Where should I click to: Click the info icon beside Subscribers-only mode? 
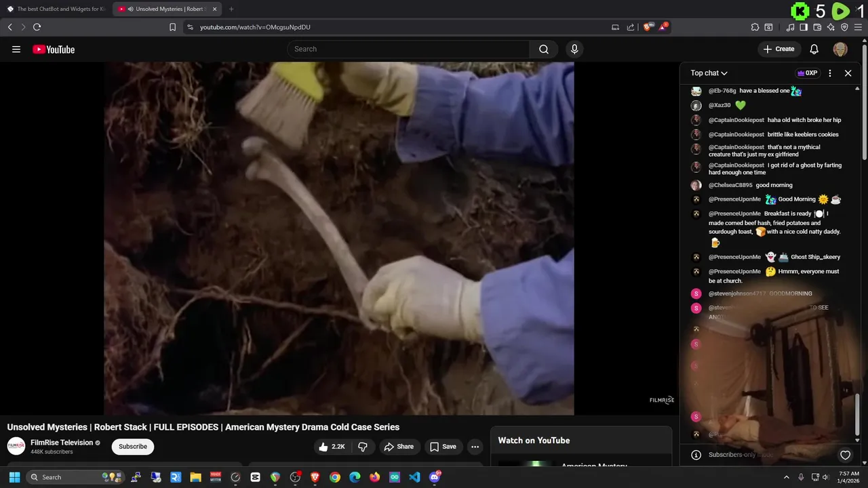[x=695, y=455]
